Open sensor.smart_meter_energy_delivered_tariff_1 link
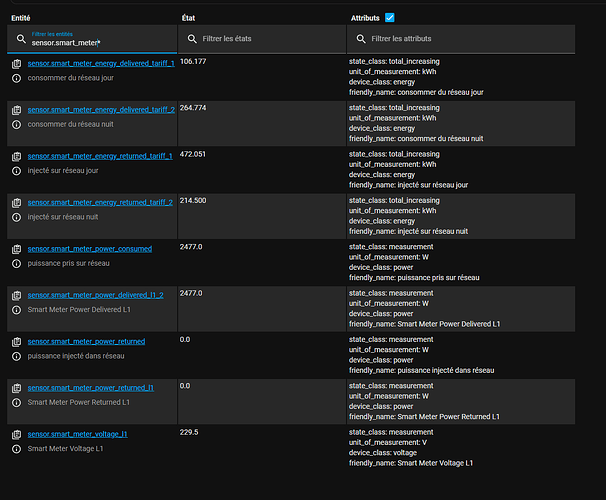Viewport: 606px width, 500px height. point(101,63)
